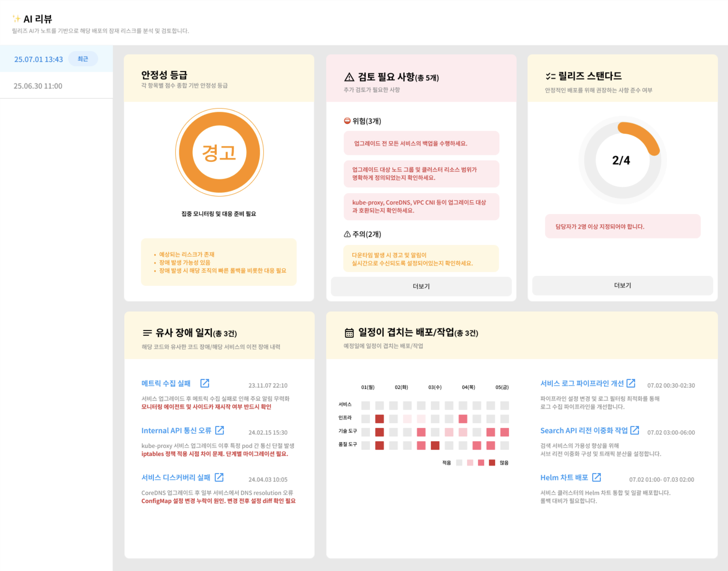Expand 검토 필요 사항 with 더보기 button
728x571 pixels.
421,286
